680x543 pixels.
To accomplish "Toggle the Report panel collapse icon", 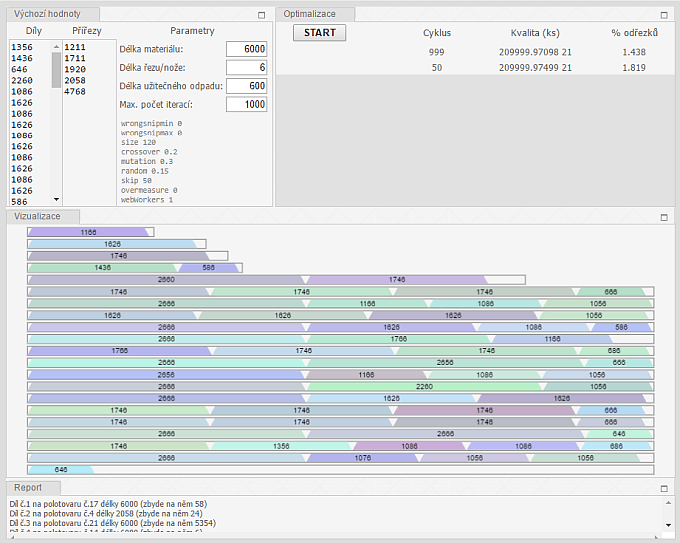I will (x=664, y=489).
